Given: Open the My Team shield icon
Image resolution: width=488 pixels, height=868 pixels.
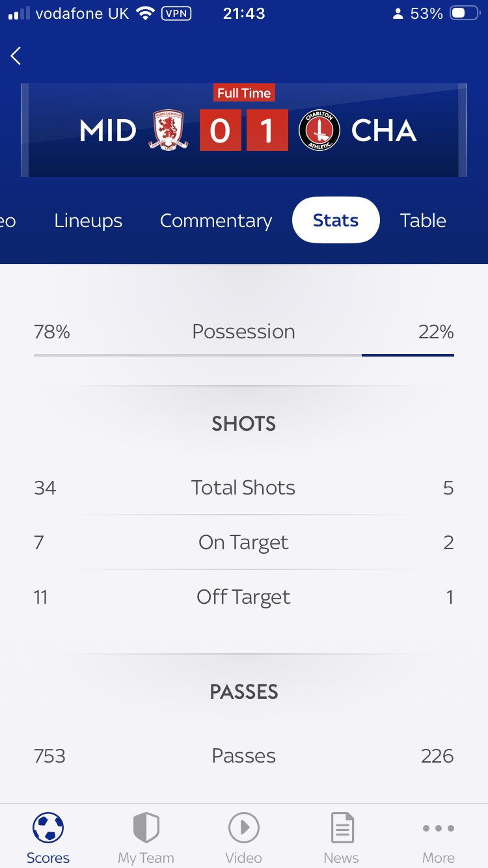Looking at the screenshot, I should point(146,828).
